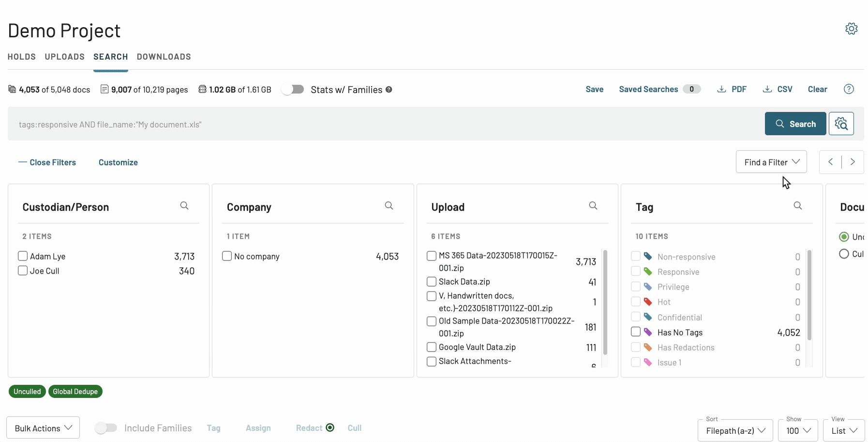Screen dimensions: 868x442
Task: Click the Unculled green chip
Action: coord(27,391)
